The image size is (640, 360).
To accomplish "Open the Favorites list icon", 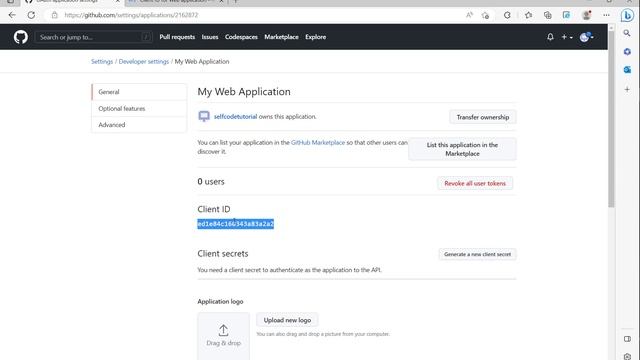I will click(529, 15).
